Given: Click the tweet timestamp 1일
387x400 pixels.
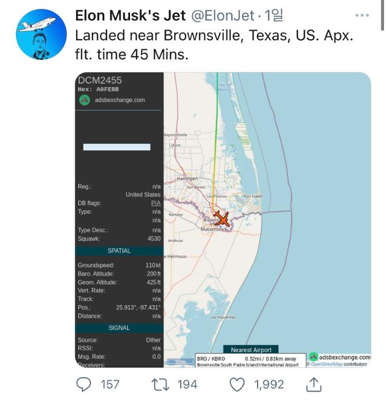Looking at the screenshot, I should [273, 15].
